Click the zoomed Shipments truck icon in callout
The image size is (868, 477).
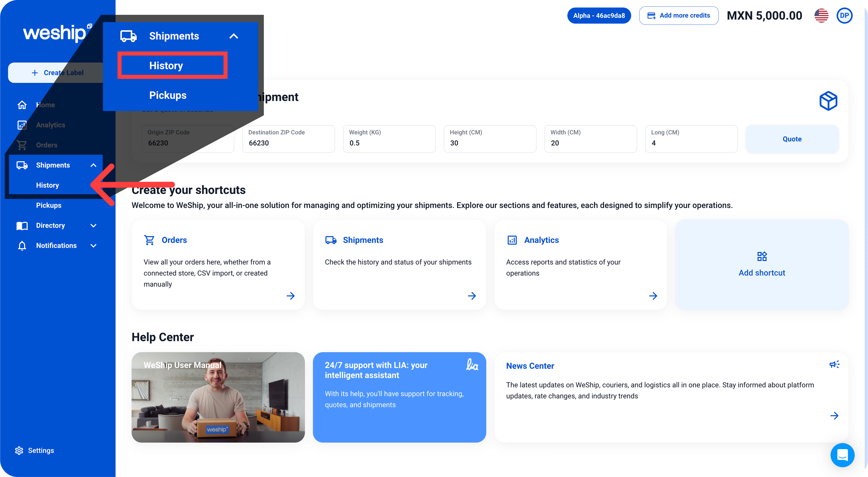pyautogui.click(x=128, y=36)
